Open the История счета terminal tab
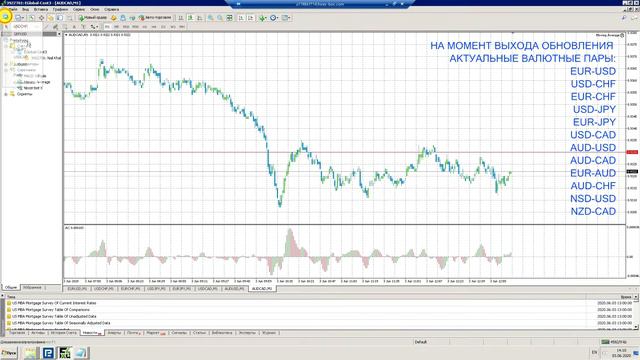The width and height of the screenshot is (640, 360). point(63,333)
